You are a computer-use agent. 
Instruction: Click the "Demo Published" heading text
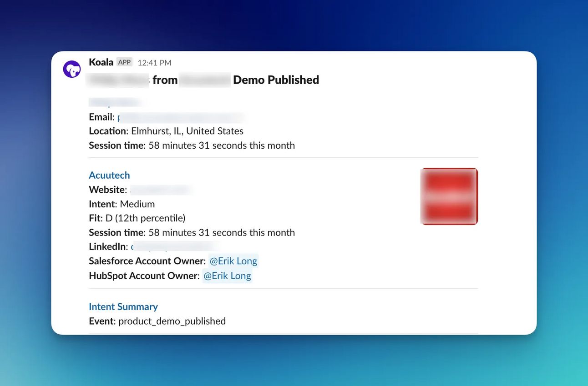point(276,80)
